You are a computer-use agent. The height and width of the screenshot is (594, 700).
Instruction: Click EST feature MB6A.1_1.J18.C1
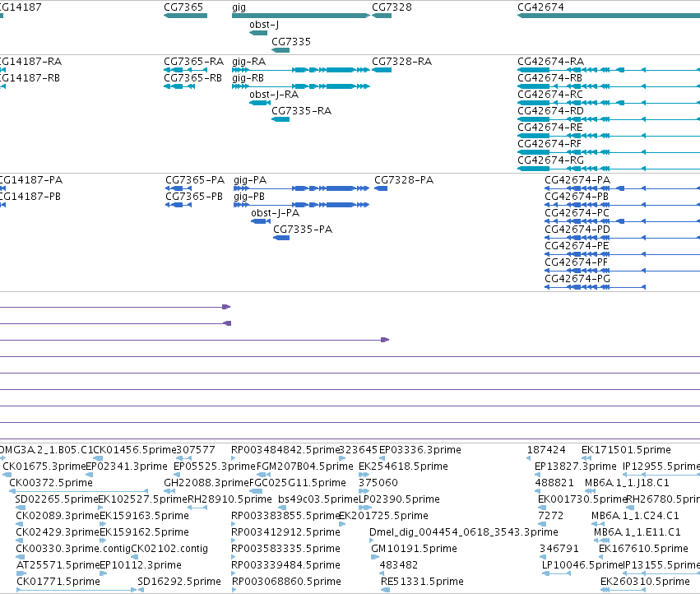[x=589, y=491]
